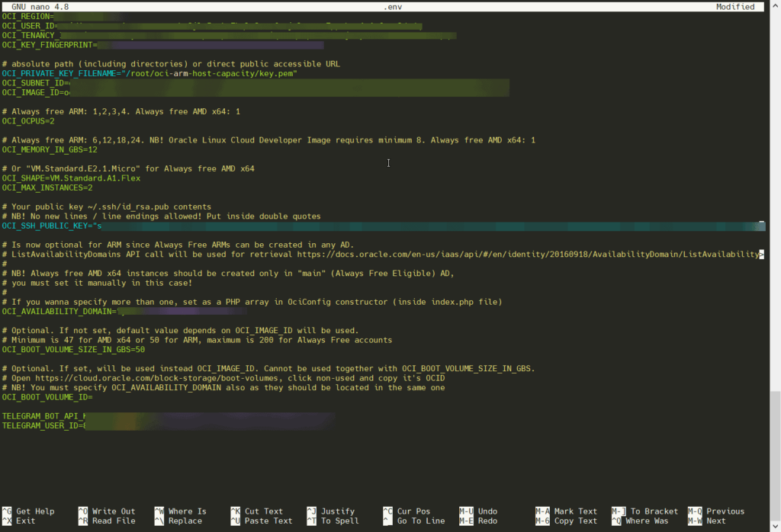Image resolution: width=781 pixels, height=532 pixels.
Task: Place cursor on TELEGRAM_BOT_API line
Action: pos(169,416)
